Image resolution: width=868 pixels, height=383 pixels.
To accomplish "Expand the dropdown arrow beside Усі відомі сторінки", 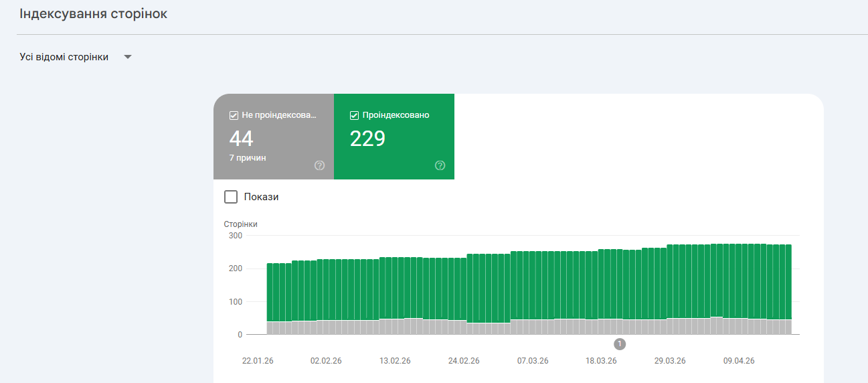I will tap(128, 58).
